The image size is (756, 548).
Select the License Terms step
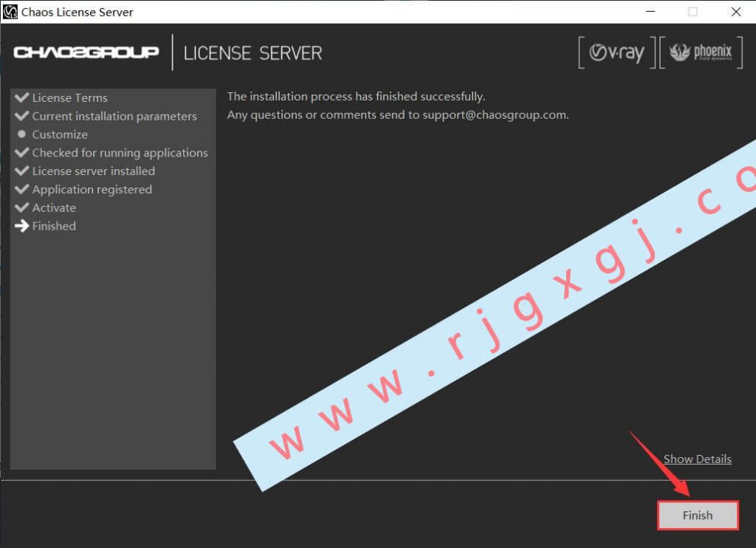tap(69, 98)
